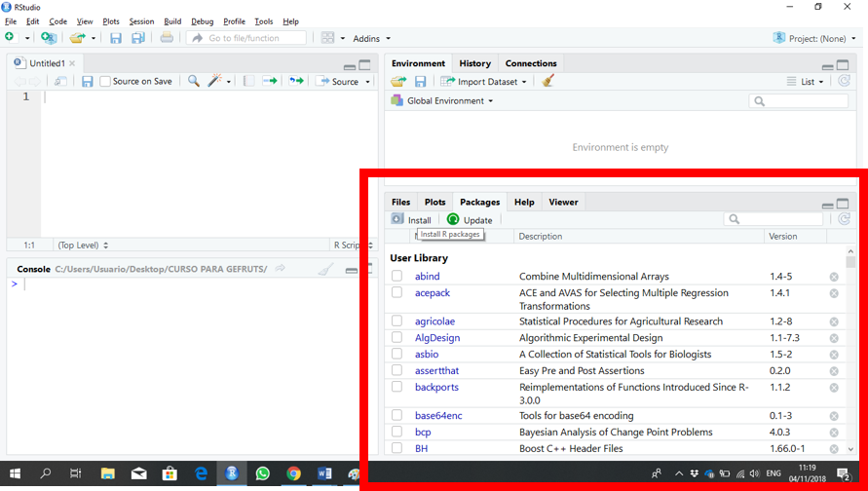Compile report notebook icon in editor
The height and width of the screenshot is (491, 868).
coord(248,82)
